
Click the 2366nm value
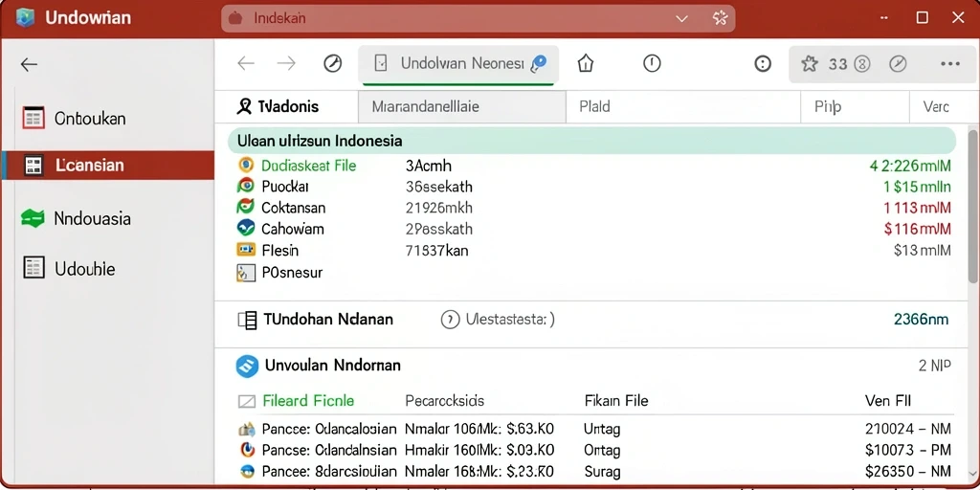coord(922,320)
